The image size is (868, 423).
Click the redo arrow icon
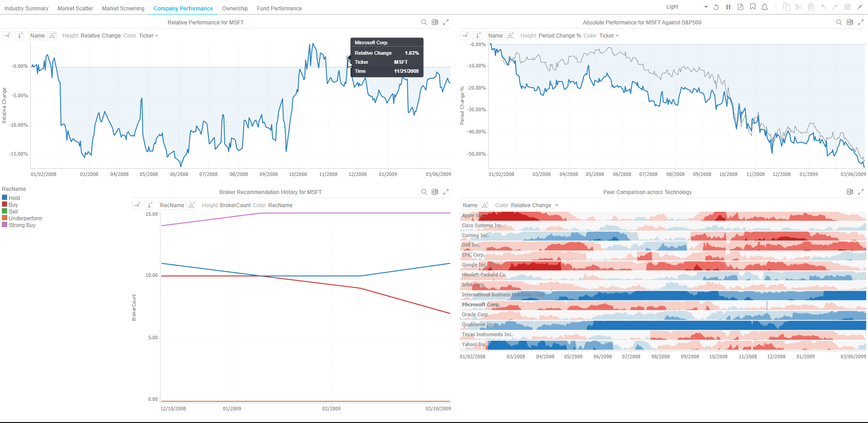point(835,7)
